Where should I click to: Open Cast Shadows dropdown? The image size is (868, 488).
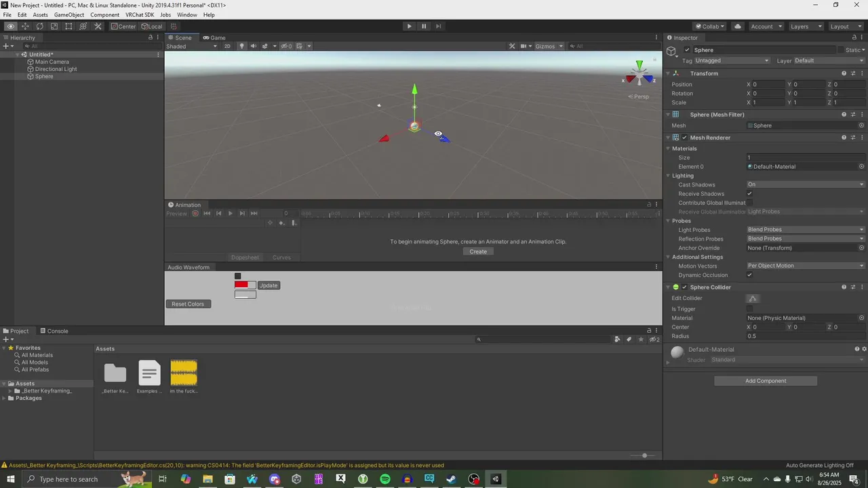coord(806,184)
